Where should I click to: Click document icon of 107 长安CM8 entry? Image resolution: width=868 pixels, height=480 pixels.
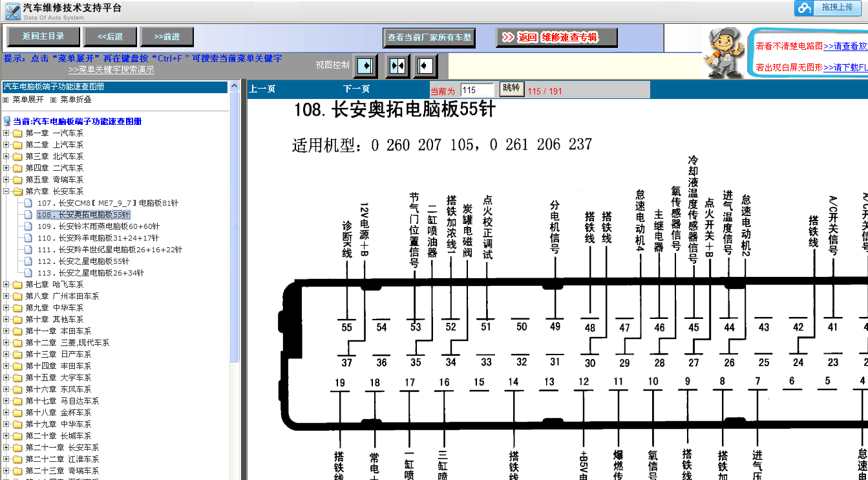pyautogui.click(x=28, y=203)
